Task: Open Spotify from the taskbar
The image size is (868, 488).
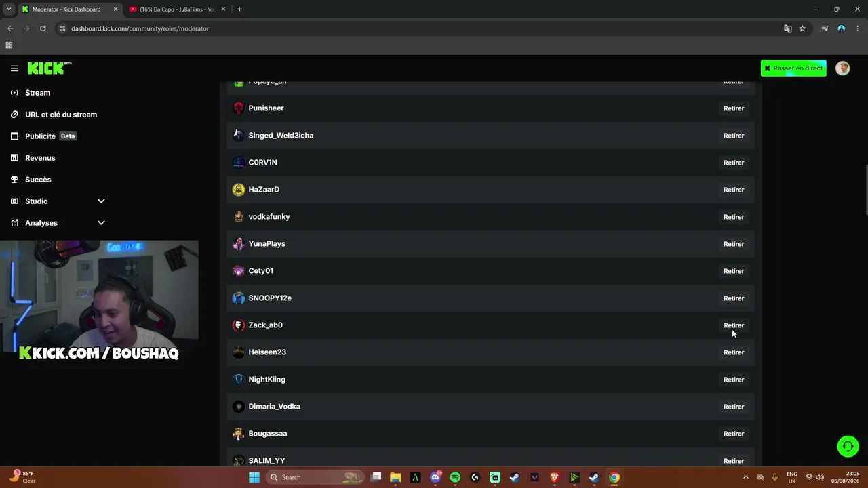Action: tap(455, 477)
